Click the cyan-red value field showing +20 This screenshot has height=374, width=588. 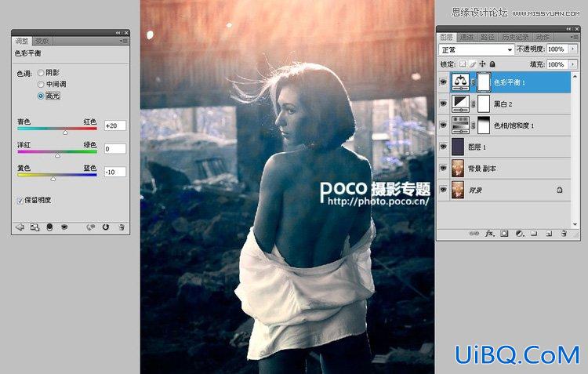click(x=115, y=125)
